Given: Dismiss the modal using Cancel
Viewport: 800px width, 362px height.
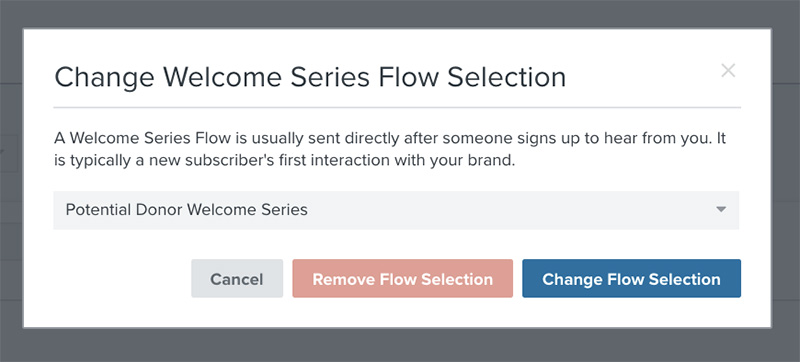Looking at the screenshot, I should click(x=237, y=278).
